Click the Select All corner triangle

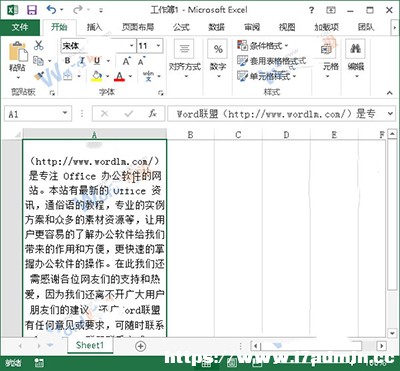click(17, 135)
